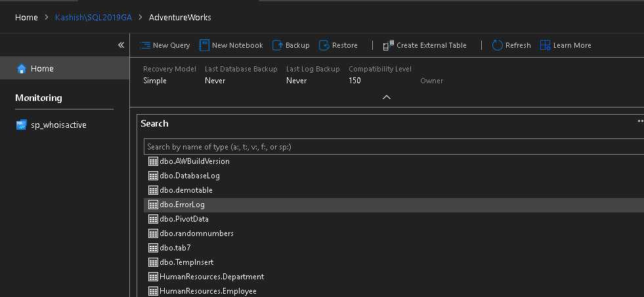The width and height of the screenshot is (644, 297).
Task: Select the dbo.DatabaseLog table
Action: click(190, 176)
